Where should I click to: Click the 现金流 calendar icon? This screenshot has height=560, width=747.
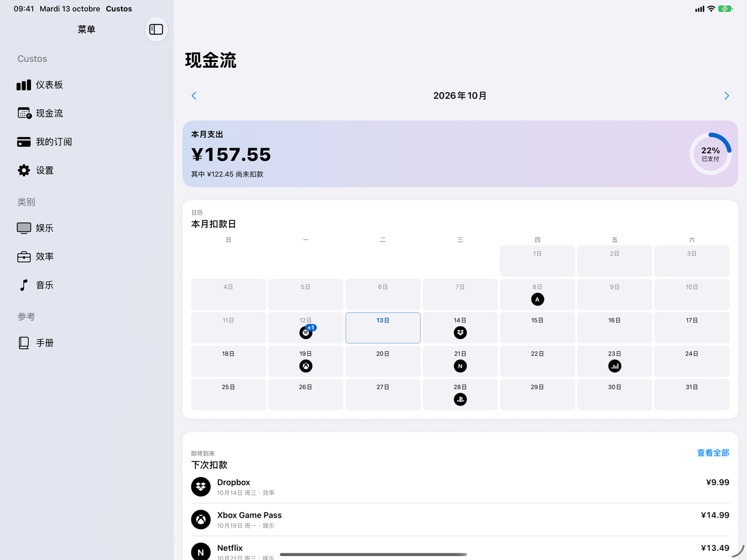coord(24,113)
